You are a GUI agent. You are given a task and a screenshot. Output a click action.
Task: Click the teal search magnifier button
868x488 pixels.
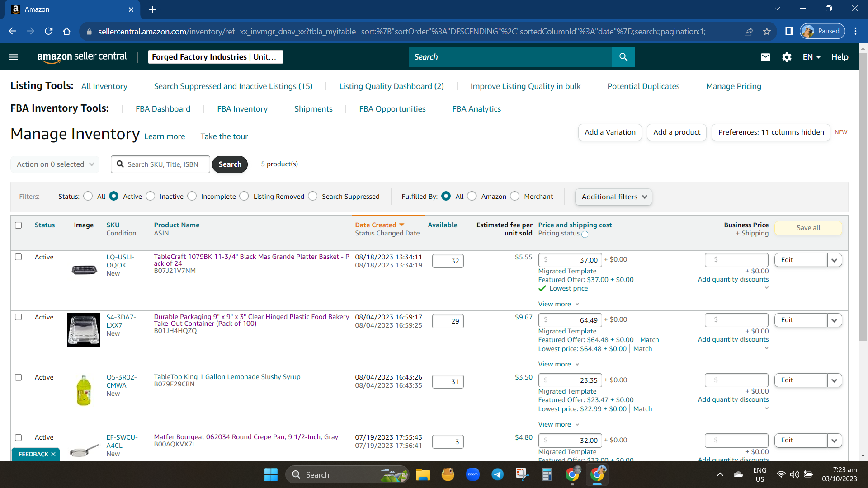point(623,57)
